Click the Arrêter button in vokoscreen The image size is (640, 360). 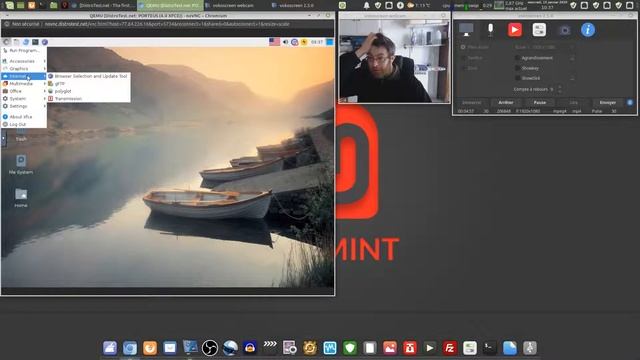[506, 102]
